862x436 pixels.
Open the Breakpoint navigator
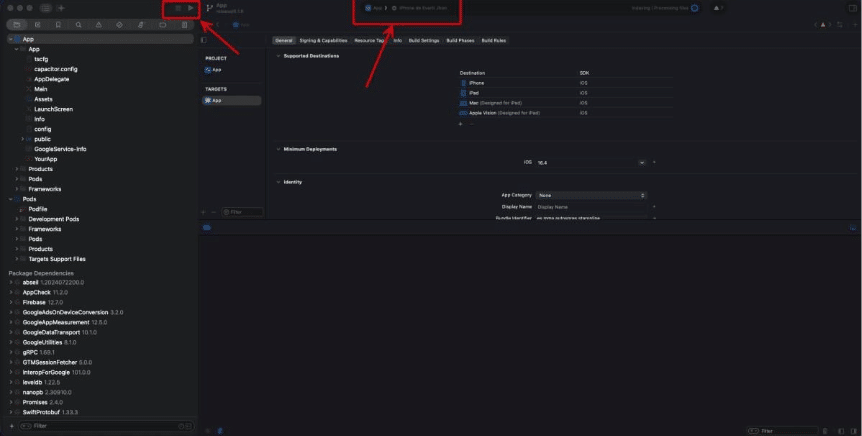tap(163, 25)
